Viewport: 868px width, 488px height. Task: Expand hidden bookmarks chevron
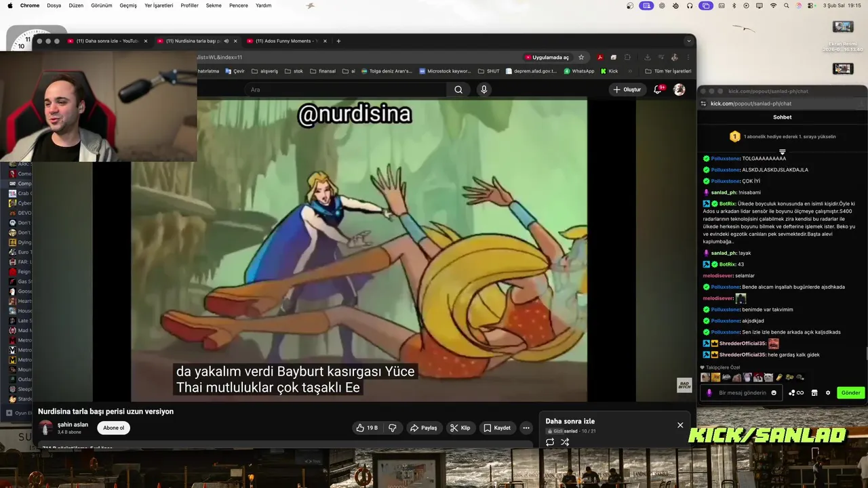[x=630, y=71]
